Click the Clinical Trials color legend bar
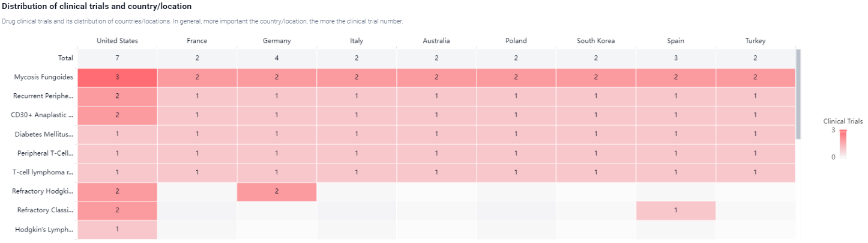The image size is (868, 243). point(843,144)
